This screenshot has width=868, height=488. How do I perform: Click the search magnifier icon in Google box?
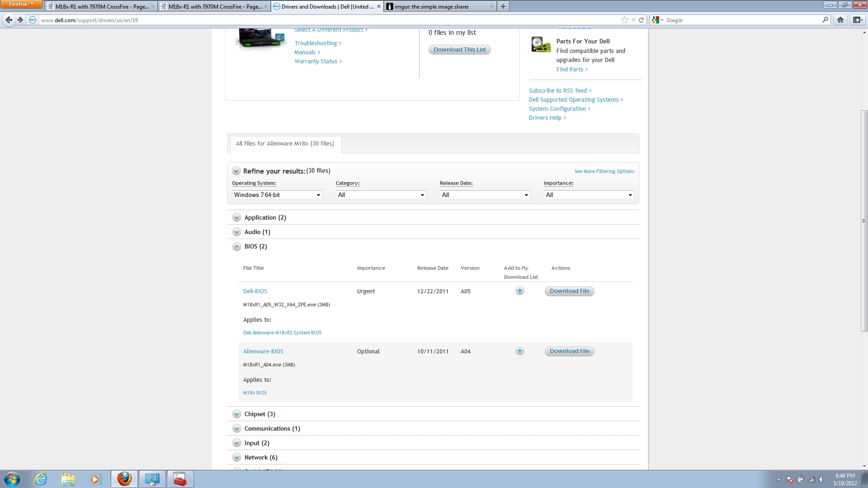coord(825,20)
